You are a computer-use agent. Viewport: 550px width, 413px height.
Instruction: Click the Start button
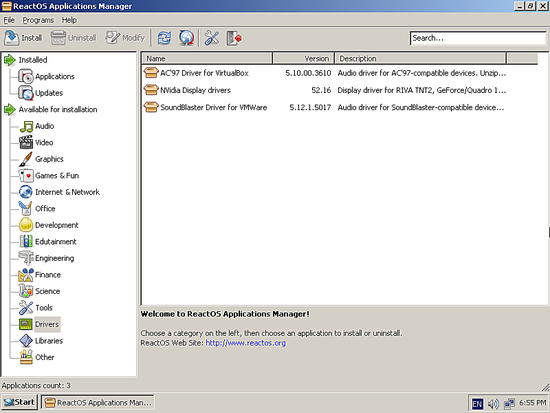point(19,402)
